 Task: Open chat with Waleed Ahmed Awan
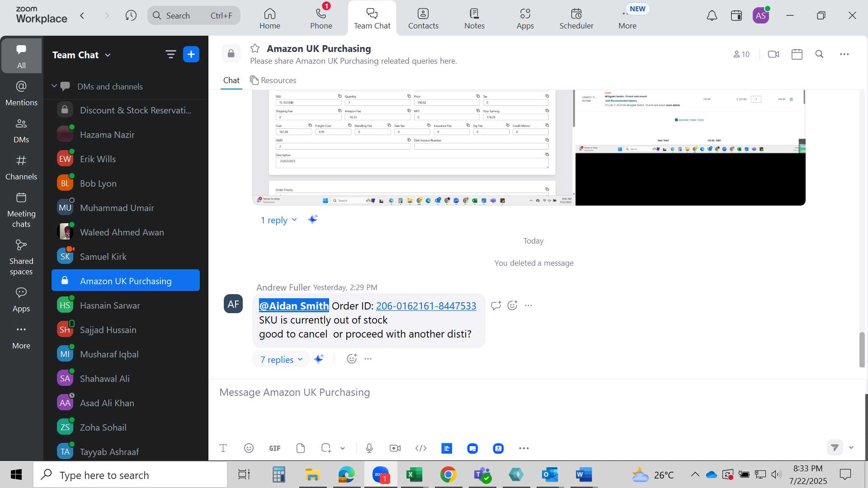pyautogui.click(x=126, y=232)
